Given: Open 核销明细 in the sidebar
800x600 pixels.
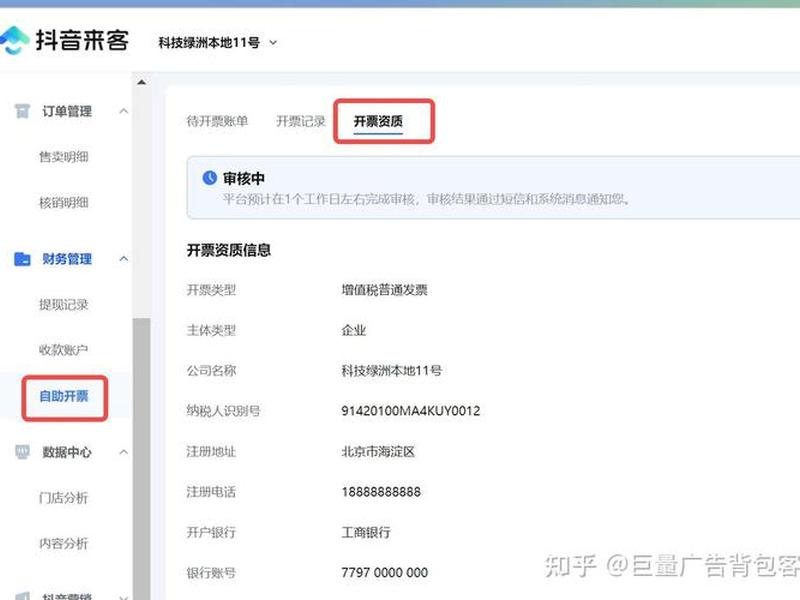Looking at the screenshot, I should [x=64, y=202].
